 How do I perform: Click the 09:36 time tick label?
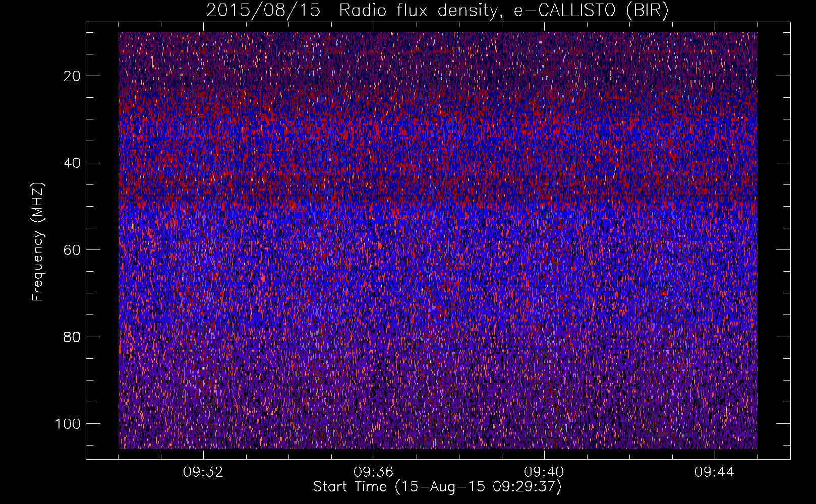coord(374,472)
